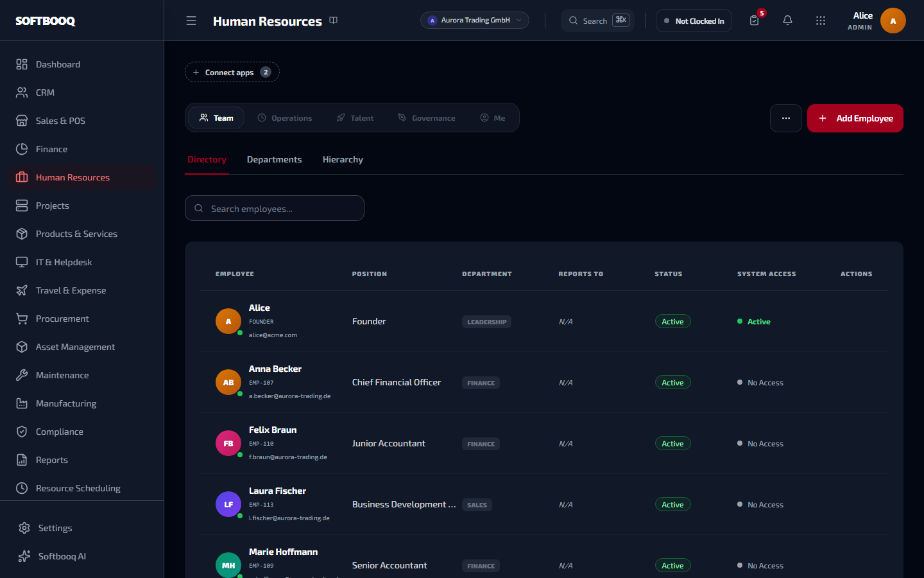
Task: Click the LF avatar for Laura Fischer
Action: (x=228, y=504)
